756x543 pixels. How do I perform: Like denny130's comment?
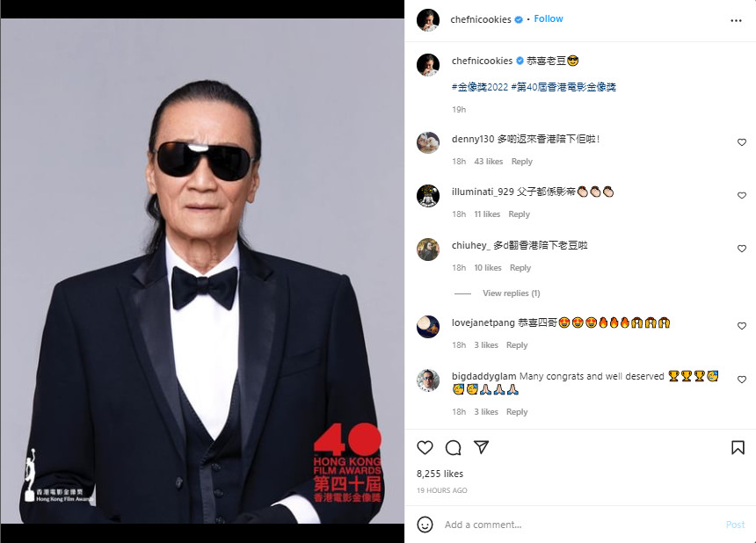click(742, 142)
